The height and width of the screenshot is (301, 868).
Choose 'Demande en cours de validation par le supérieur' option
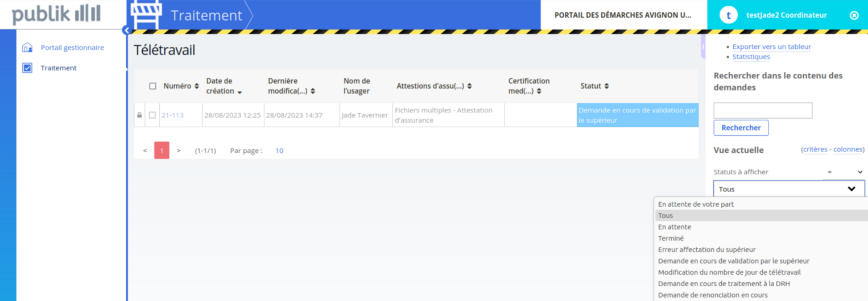[761, 261]
